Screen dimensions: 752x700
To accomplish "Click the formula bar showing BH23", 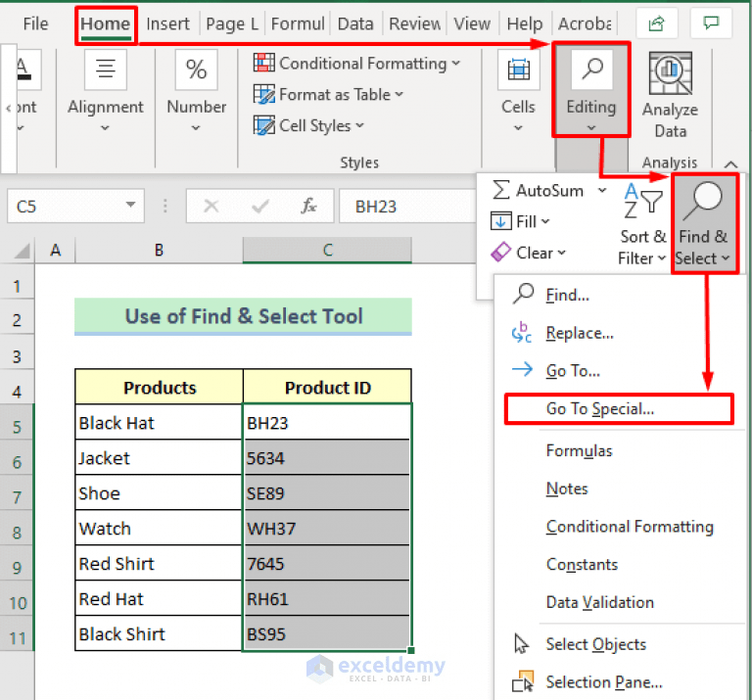I will pos(407,207).
